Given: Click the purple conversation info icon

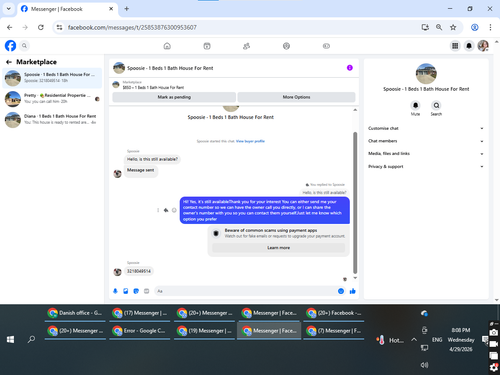Looking at the screenshot, I should click(x=350, y=68).
